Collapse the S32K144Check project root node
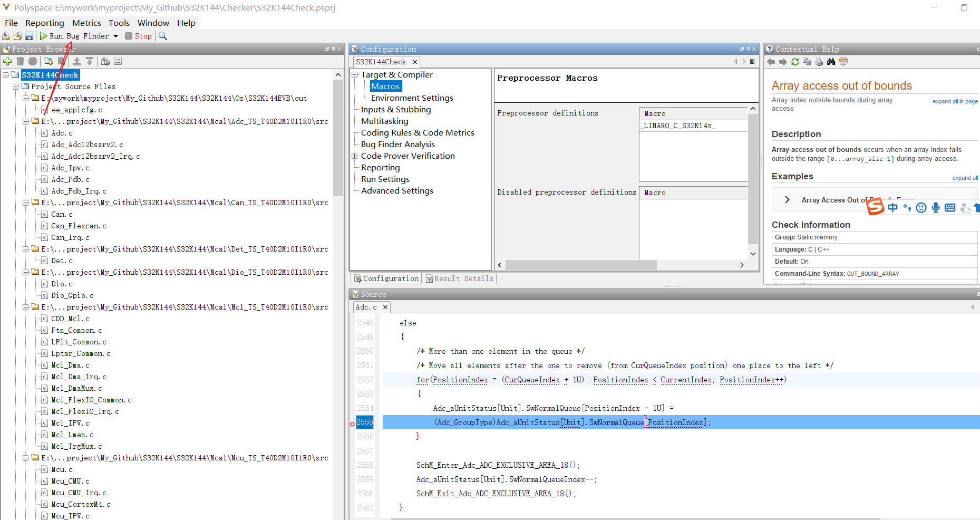 pyautogui.click(x=6, y=75)
